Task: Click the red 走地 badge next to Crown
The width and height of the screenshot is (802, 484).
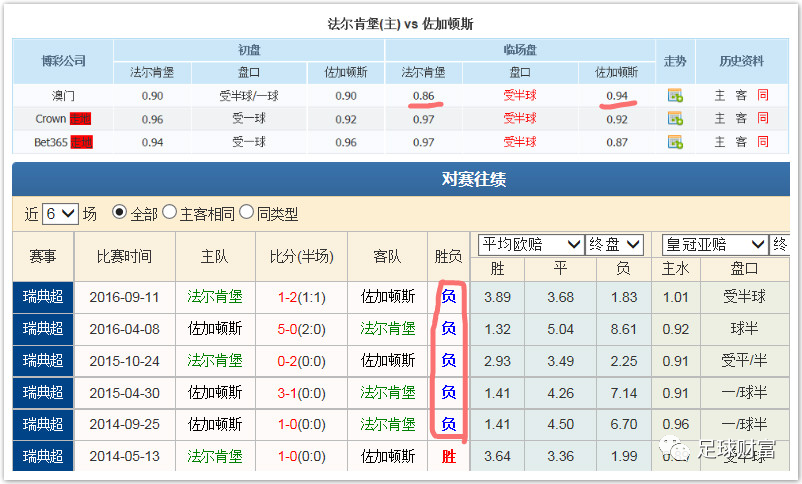Action: click(x=80, y=118)
